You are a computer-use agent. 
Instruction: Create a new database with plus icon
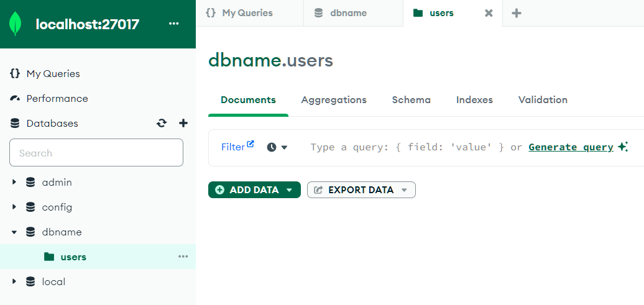click(183, 123)
